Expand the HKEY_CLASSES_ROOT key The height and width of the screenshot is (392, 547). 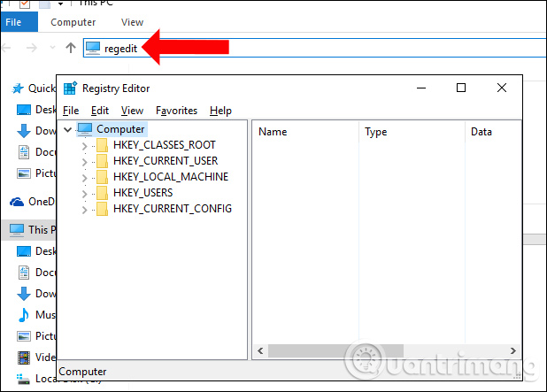pos(84,146)
